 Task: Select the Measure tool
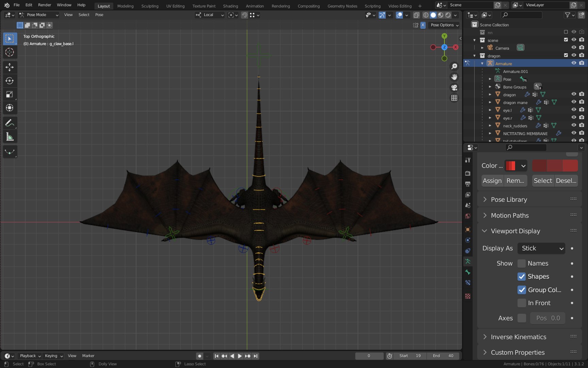[x=10, y=137]
